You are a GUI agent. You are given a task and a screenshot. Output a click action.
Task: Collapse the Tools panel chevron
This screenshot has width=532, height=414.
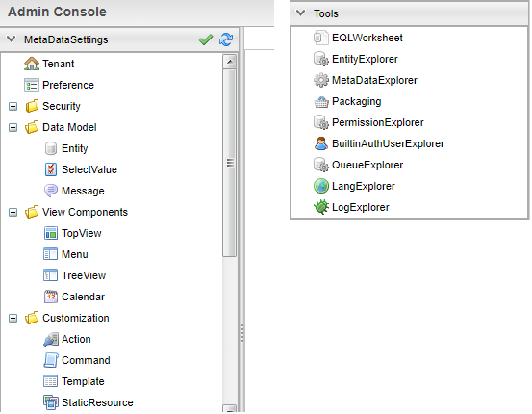pyautogui.click(x=300, y=13)
